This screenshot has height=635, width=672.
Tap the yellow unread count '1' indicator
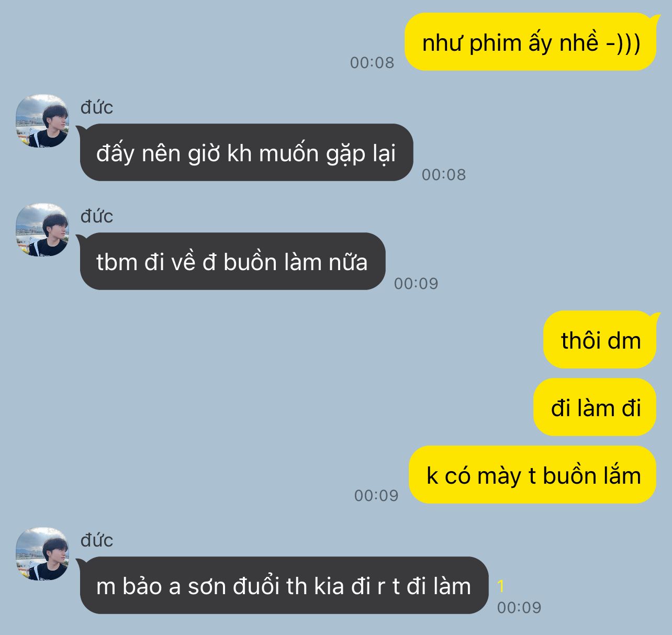click(501, 586)
